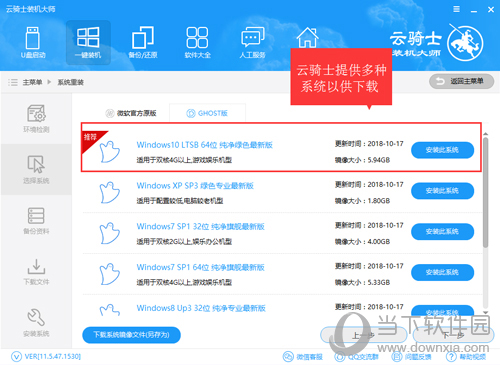The image size is (500, 365).
Task: Click the 云骑士 knight logo
Action: 465,43
